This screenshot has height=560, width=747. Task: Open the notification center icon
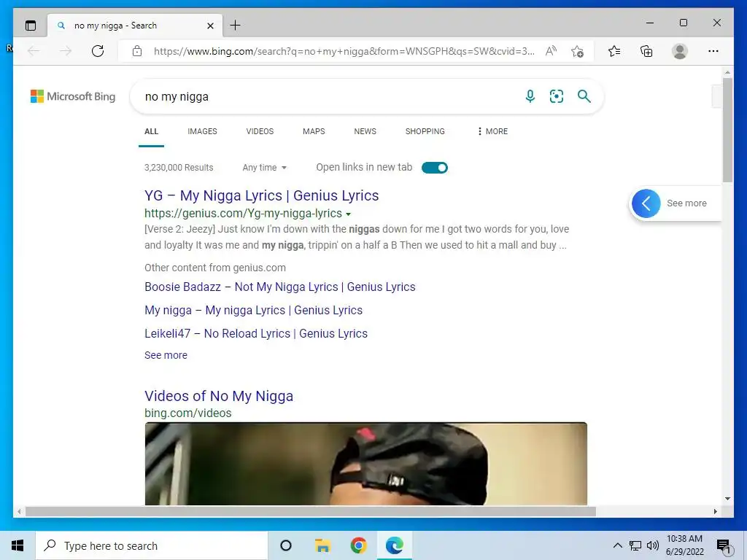coord(724,546)
